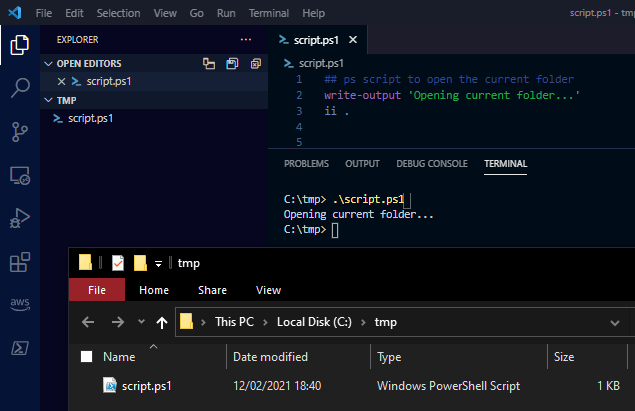The height and width of the screenshot is (411, 635).
Task: Open the Explorer view in activity bar
Action: click(x=19, y=45)
